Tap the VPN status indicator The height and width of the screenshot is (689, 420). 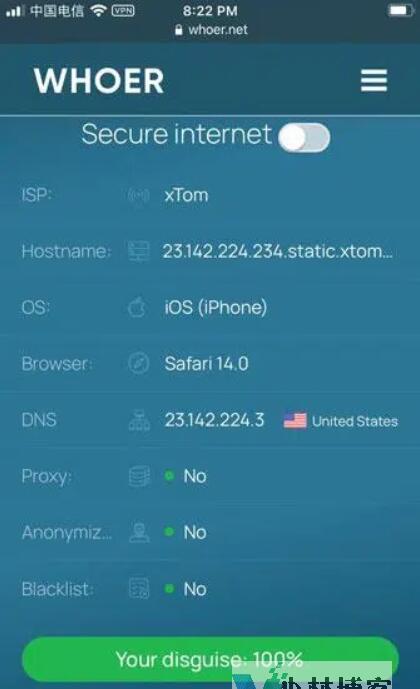point(123,10)
